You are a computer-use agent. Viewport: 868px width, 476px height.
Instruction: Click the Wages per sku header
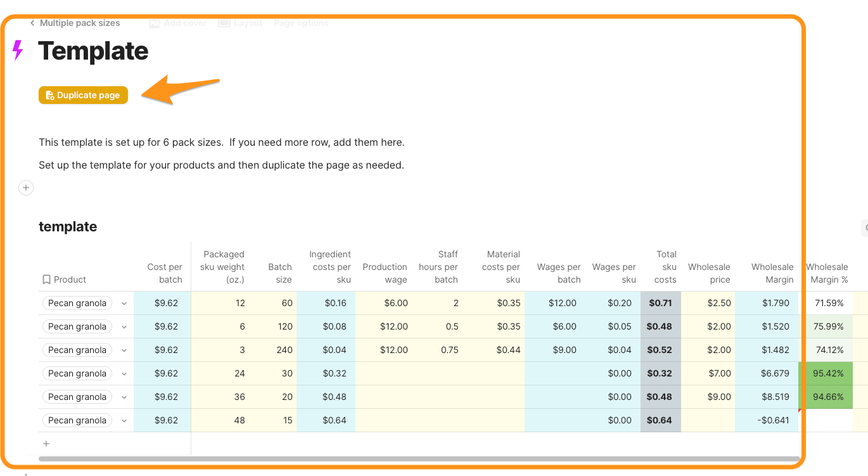tap(613, 273)
